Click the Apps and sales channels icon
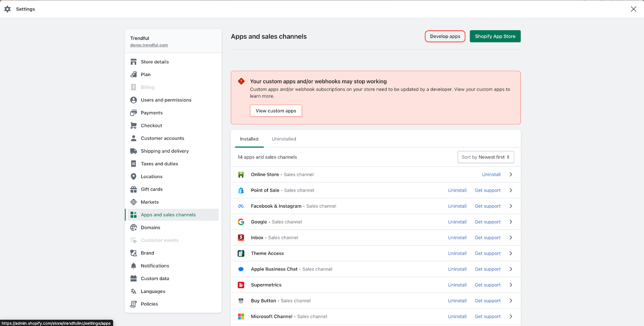This screenshot has height=326, width=644. click(134, 215)
